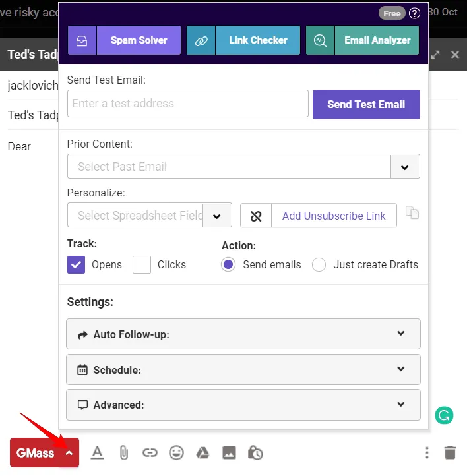
Task: Open the Select Spreadsheet Field dropdown arrow
Action: [x=217, y=216]
